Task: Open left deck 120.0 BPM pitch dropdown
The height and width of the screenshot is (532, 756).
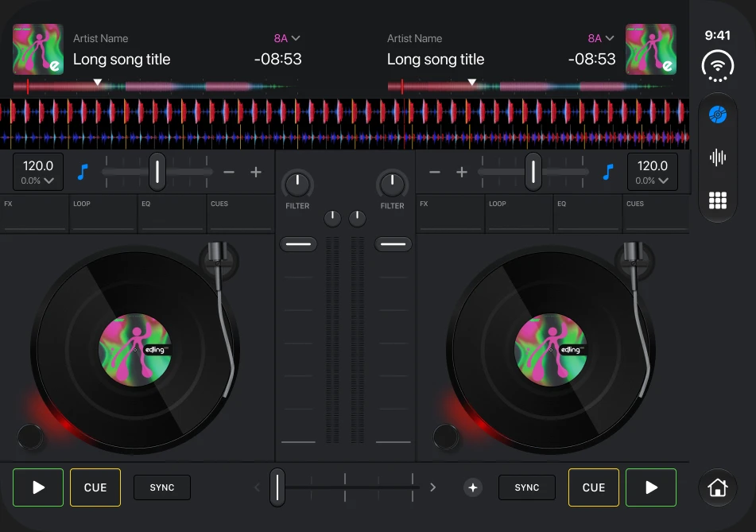Action: pos(37,172)
